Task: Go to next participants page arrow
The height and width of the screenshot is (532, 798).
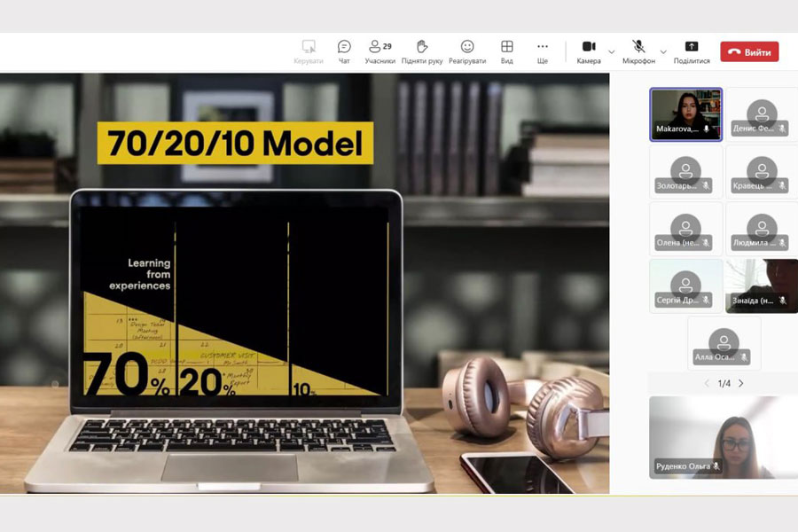Action: click(741, 383)
